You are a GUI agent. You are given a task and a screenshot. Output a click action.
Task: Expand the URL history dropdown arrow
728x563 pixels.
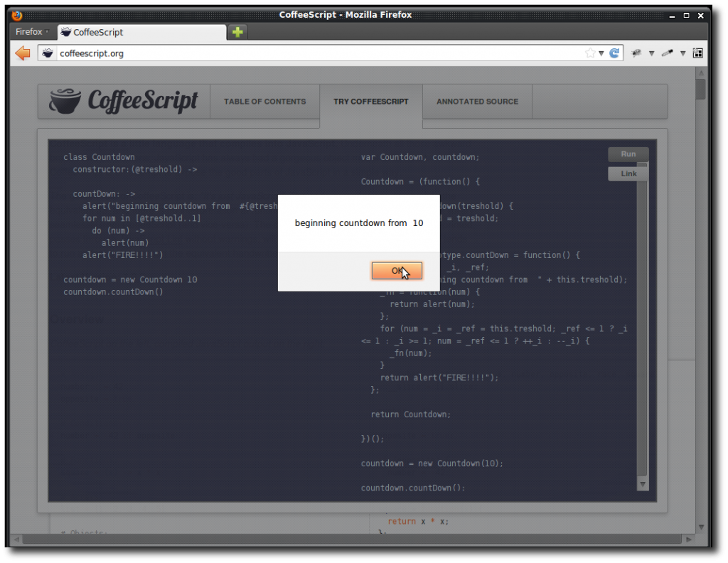click(x=601, y=53)
